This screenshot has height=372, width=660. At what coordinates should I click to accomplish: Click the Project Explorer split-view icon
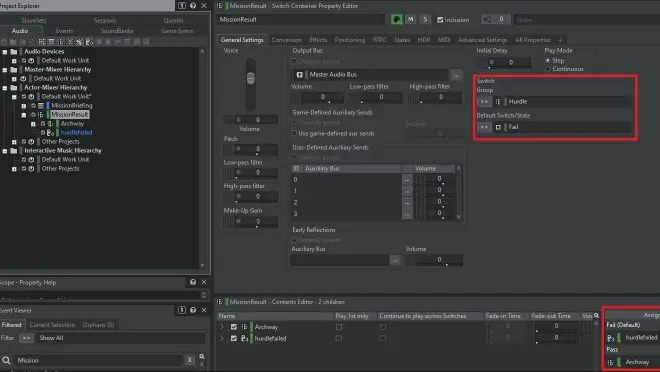(181, 5)
